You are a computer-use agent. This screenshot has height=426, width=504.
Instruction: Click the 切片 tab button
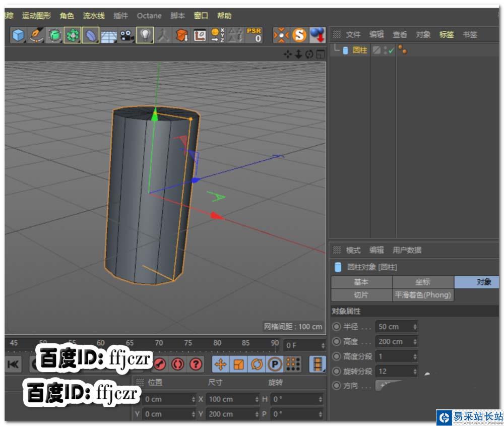pos(361,295)
